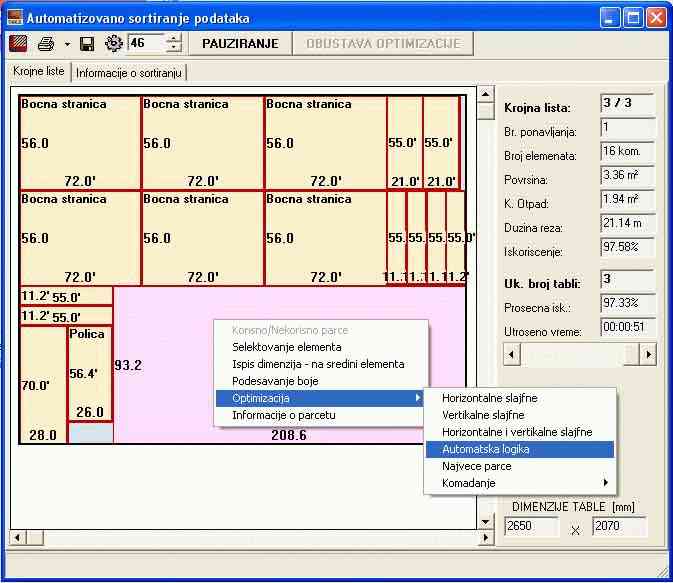This screenshot has width=673, height=583.
Task: Click the red hatched pattern toolbar icon
Action: pyautogui.click(x=19, y=44)
